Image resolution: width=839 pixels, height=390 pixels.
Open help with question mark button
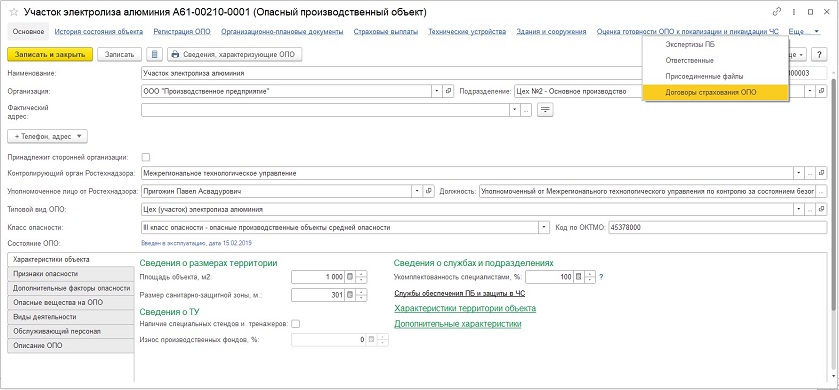point(819,55)
